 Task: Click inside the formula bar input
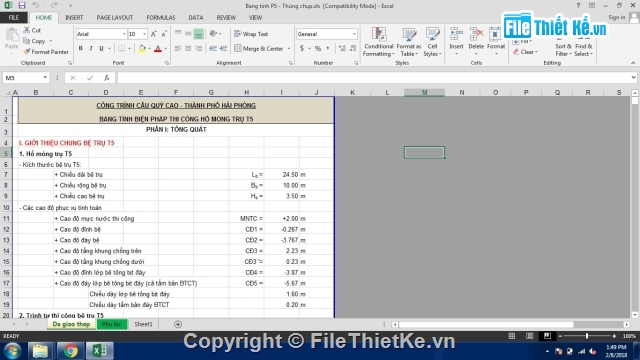(373, 78)
